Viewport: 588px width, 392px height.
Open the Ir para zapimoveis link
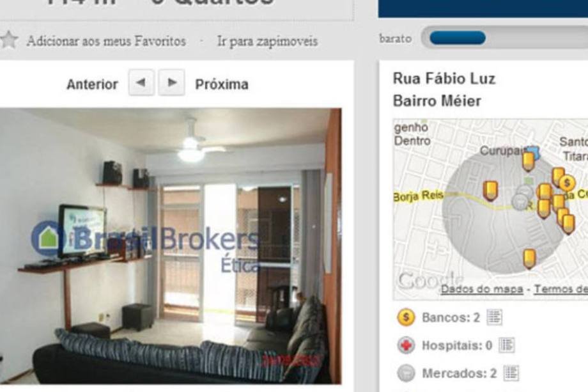(x=267, y=42)
